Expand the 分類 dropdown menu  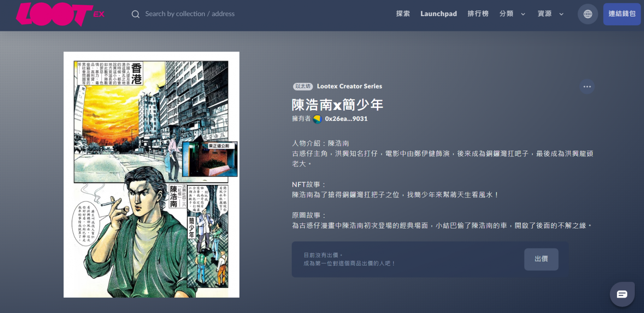coord(512,14)
